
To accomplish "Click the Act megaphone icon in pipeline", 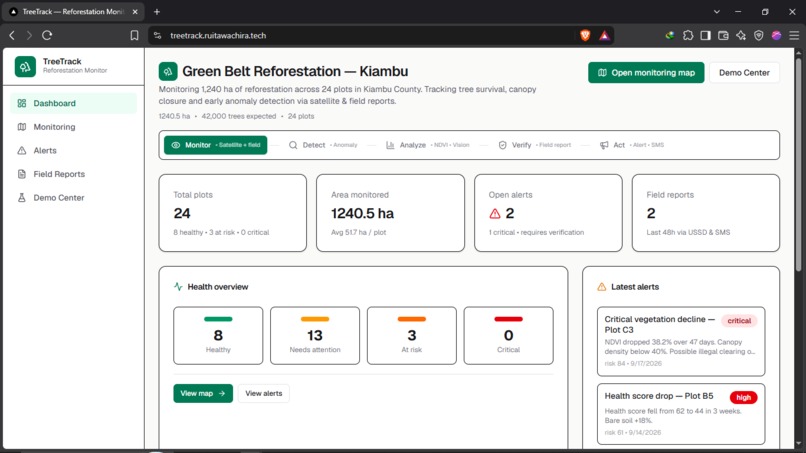I will pyautogui.click(x=604, y=145).
